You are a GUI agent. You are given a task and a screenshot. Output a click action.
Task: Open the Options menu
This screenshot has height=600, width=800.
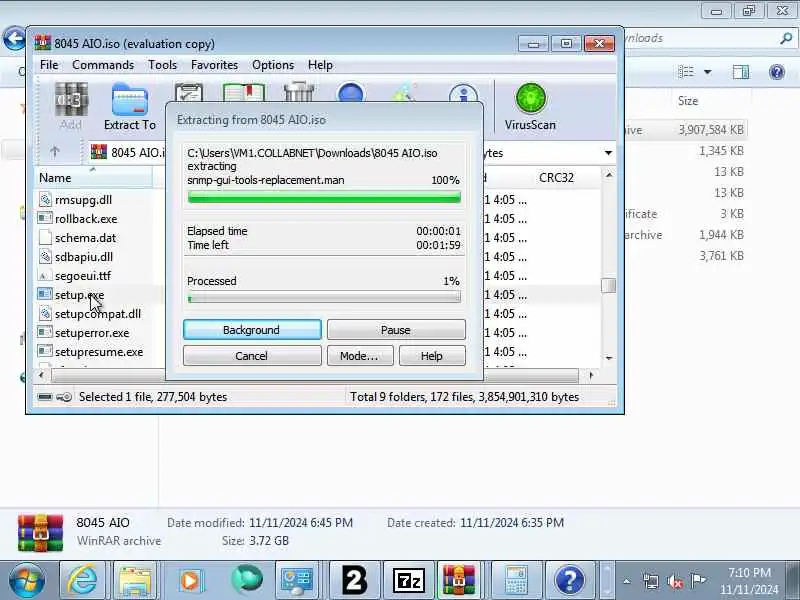click(273, 65)
